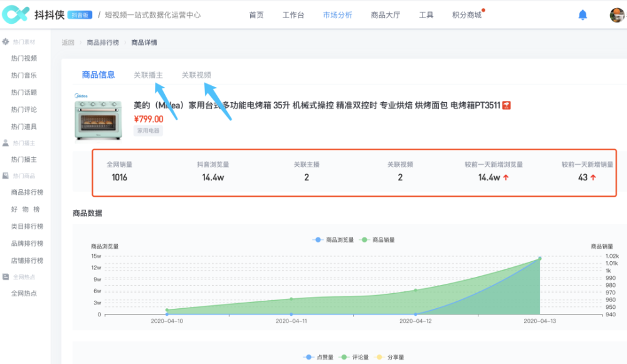Click the red shop icon after the product title
The width and height of the screenshot is (627, 364).
click(506, 105)
